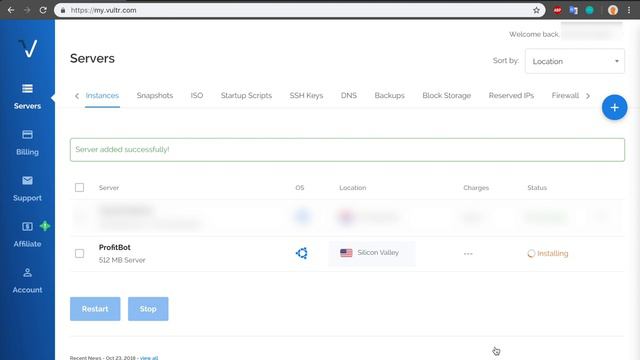640x360 pixels.
Task: Open the ProfitBot server name link
Action: [x=115, y=247]
